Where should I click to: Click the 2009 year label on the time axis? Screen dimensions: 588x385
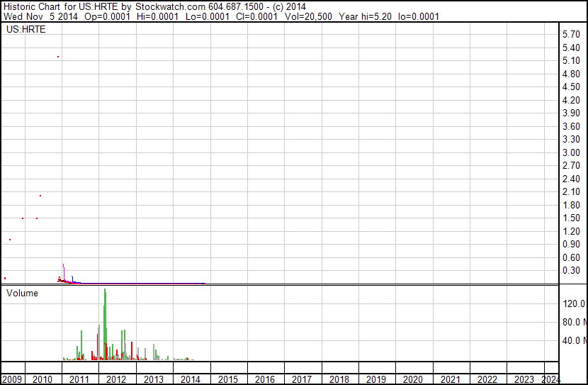[x=12, y=379]
